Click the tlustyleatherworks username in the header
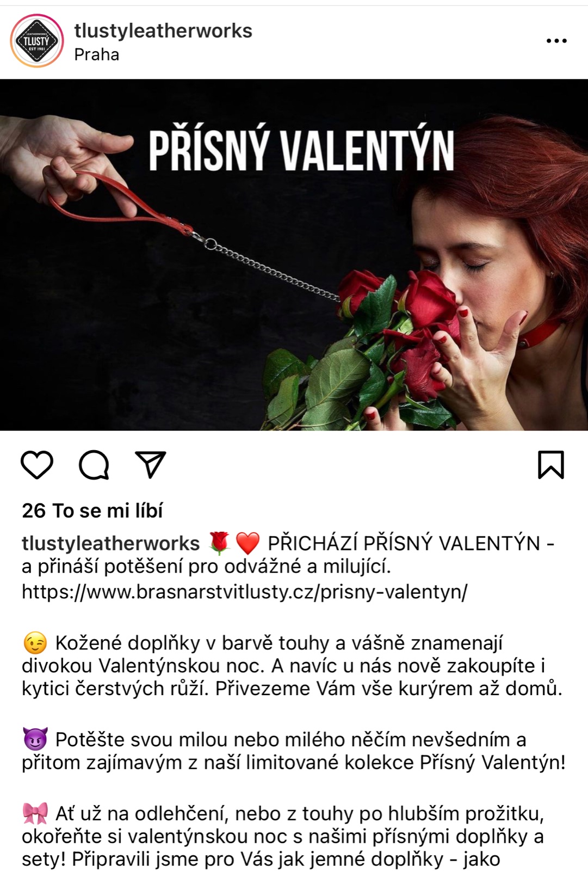Viewport: 588px width, 871px height. coord(163,31)
